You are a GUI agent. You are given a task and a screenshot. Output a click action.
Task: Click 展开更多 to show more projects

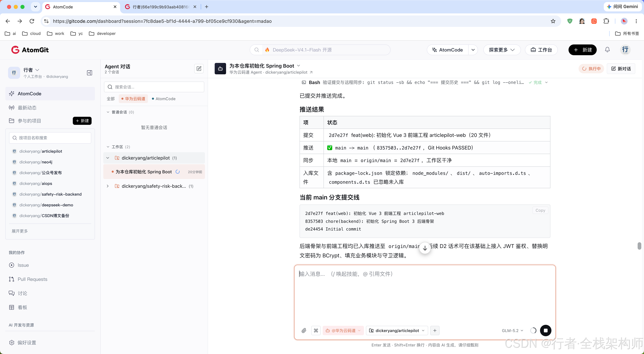(x=20, y=231)
